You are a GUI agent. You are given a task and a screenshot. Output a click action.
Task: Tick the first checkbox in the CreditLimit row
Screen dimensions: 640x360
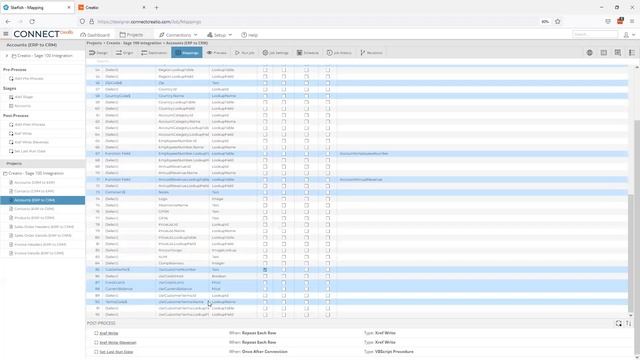pos(265,282)
